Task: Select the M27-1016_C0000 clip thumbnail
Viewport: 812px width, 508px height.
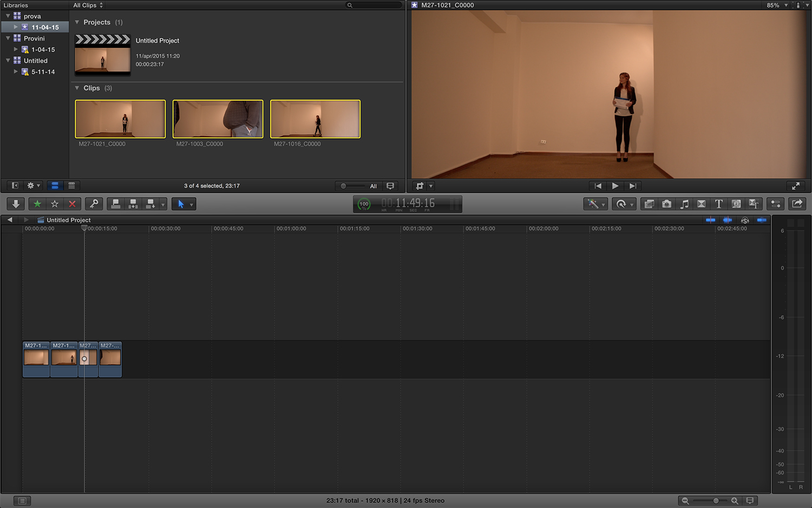Action: (x=315, y=119)
